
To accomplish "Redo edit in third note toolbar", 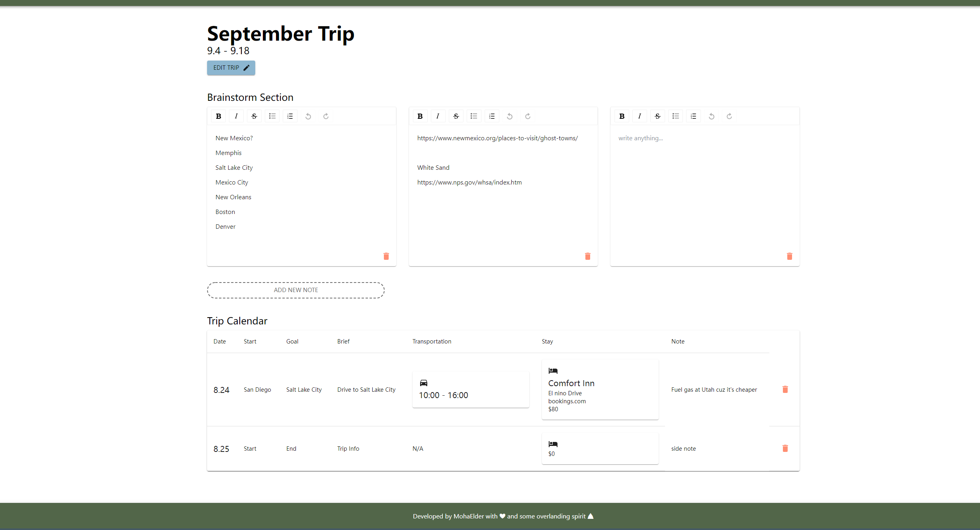I will tap(729, 116).
